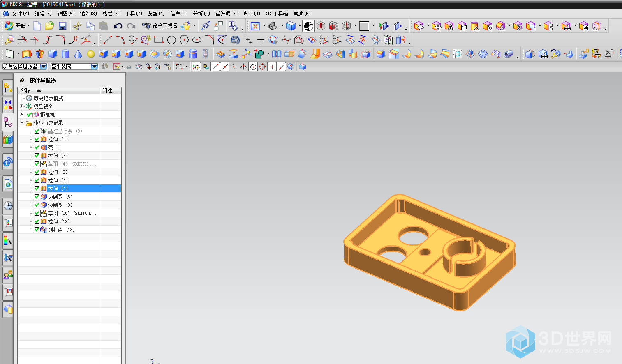
Task: Open the History clock sidebar tab
Action: (x=8, y=205)
